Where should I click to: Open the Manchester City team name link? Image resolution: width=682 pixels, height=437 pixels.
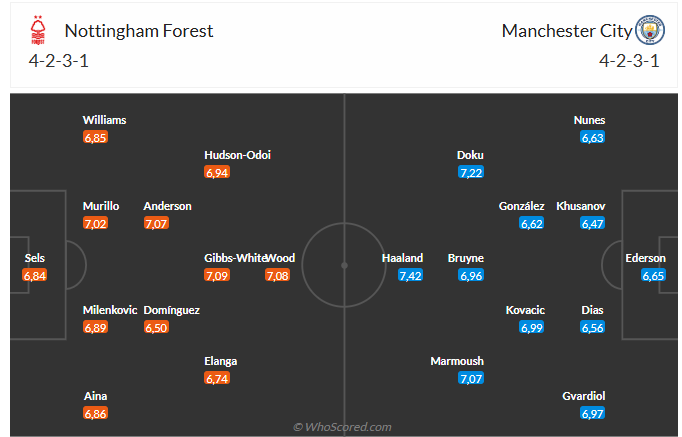[x=567, y=31]
